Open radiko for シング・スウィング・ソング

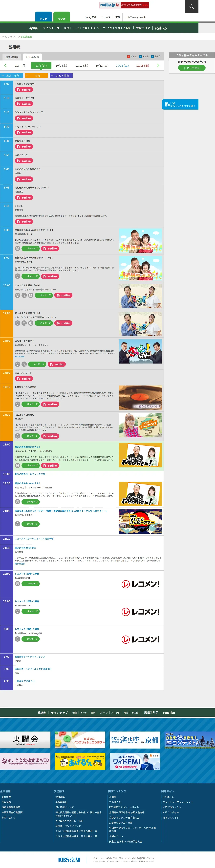(x=24, y=118)
